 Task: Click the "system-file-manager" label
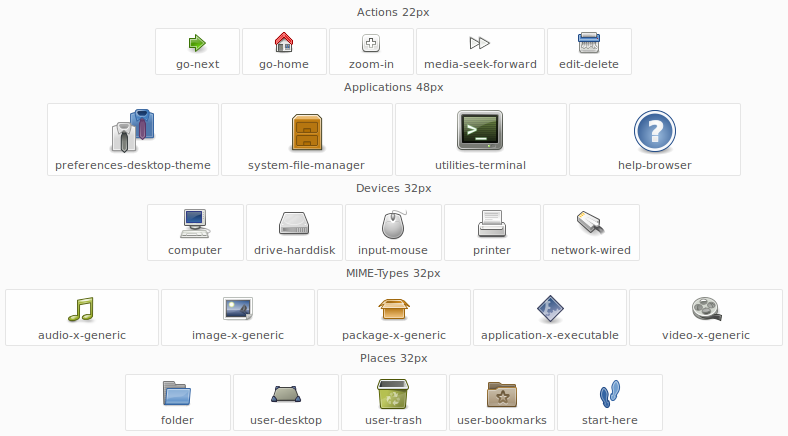(x=307, y=165)
